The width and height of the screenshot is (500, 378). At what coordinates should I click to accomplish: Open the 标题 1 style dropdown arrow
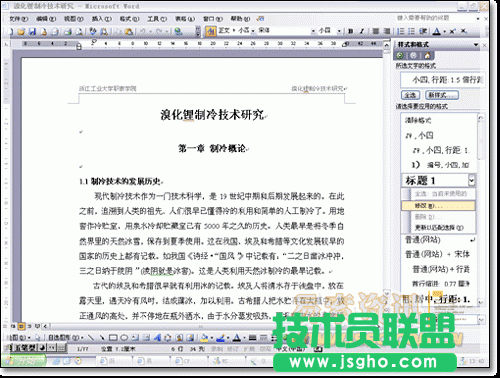point(471,180)
